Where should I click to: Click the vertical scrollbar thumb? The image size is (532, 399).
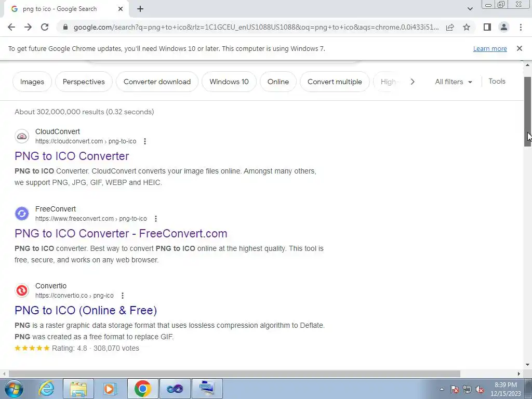coord(528,112)
